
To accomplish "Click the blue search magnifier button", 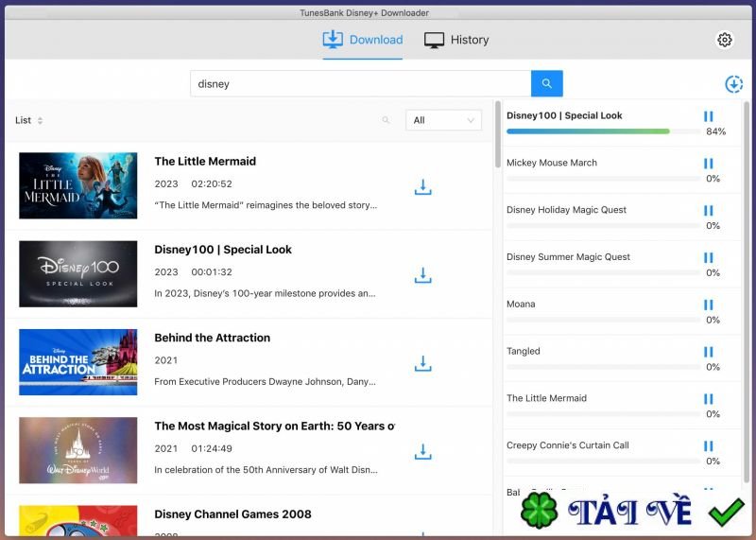I will click(x=546, y=83).
